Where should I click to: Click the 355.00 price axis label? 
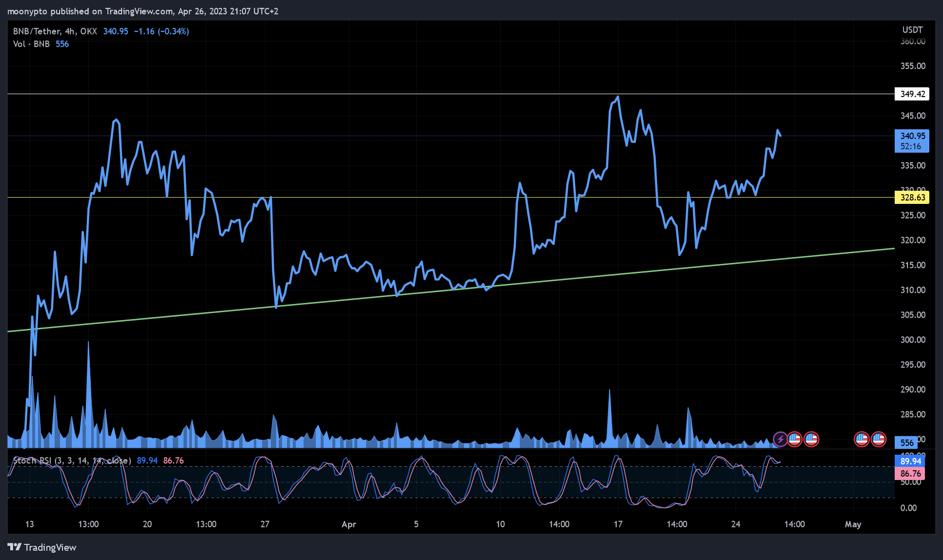913,66
